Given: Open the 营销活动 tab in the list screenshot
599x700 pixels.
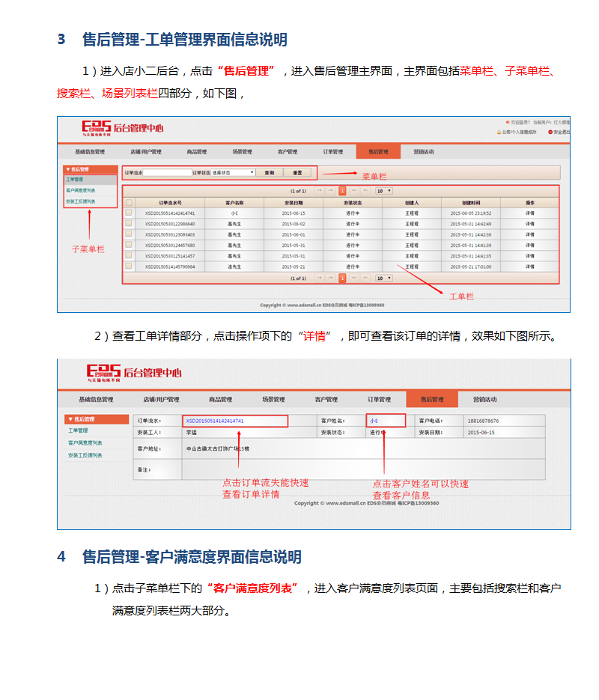Looking at the screenshot, I should coord(424,152).
